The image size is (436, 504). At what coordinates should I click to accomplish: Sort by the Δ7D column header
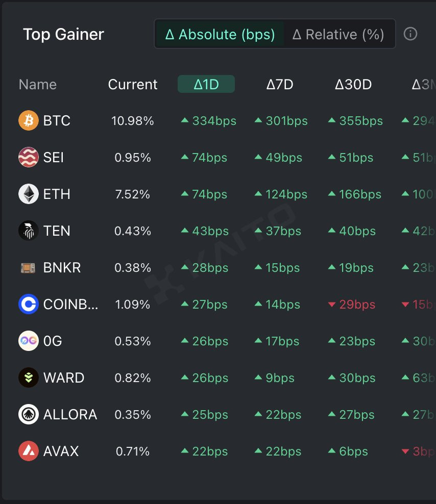pos(280,85)
